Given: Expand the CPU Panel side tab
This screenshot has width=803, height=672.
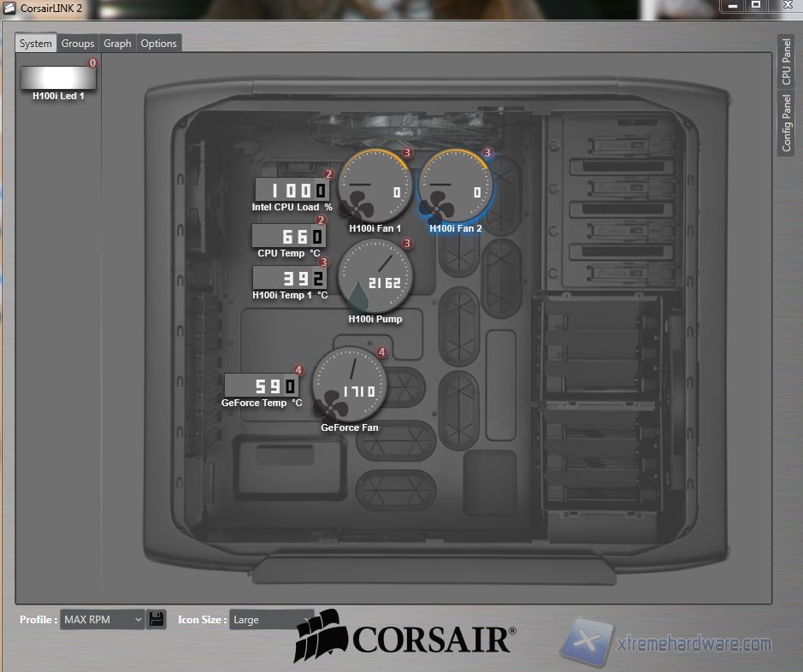Looking at the screenshot, I should [x=787, y=62].
